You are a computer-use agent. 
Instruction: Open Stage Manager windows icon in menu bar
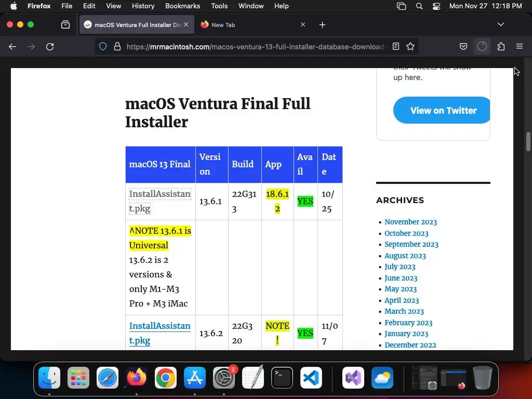pyautogui.click(x=402, y=6)
